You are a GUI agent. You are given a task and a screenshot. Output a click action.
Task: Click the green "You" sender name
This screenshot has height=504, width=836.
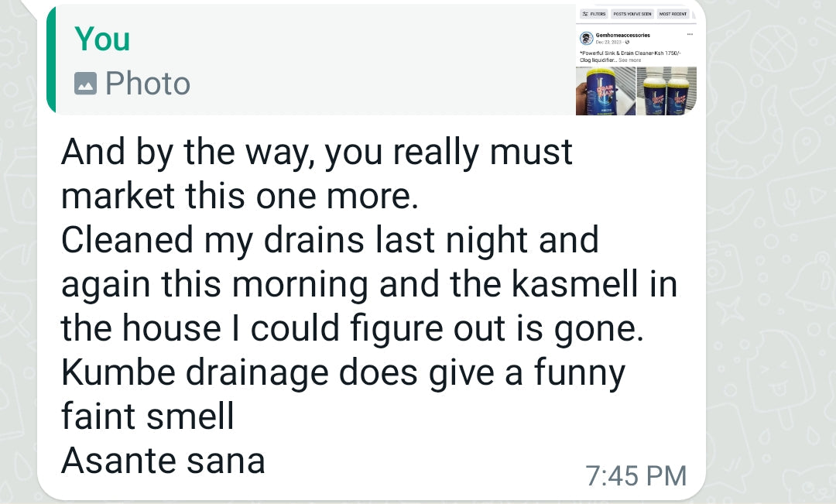tap(102, 39)
